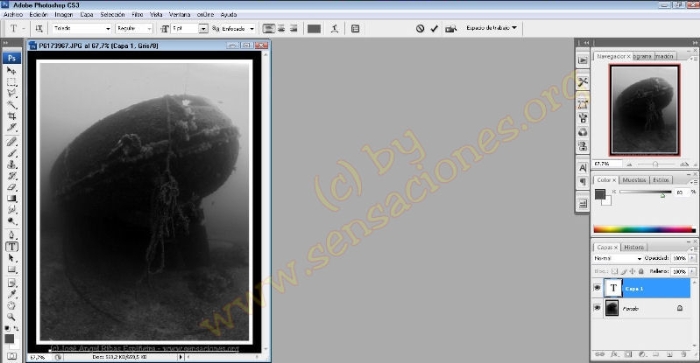The width and height of the screenshot is (700, 363).
Task: Cancel current edits with circle-slash icon
Action: click(420, 29)
